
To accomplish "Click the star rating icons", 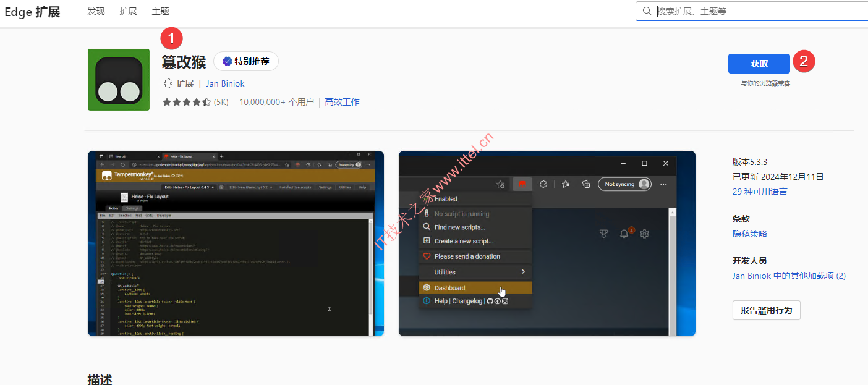I will [187, 102].
